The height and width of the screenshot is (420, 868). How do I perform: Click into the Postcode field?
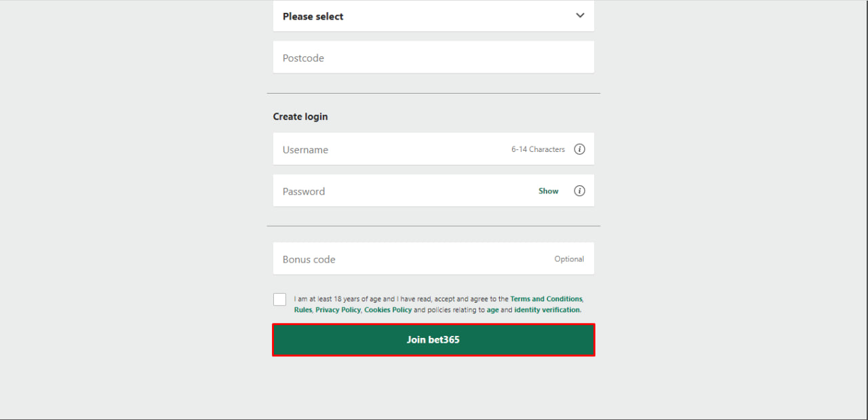pyautogui.click(x=433, y=58)
